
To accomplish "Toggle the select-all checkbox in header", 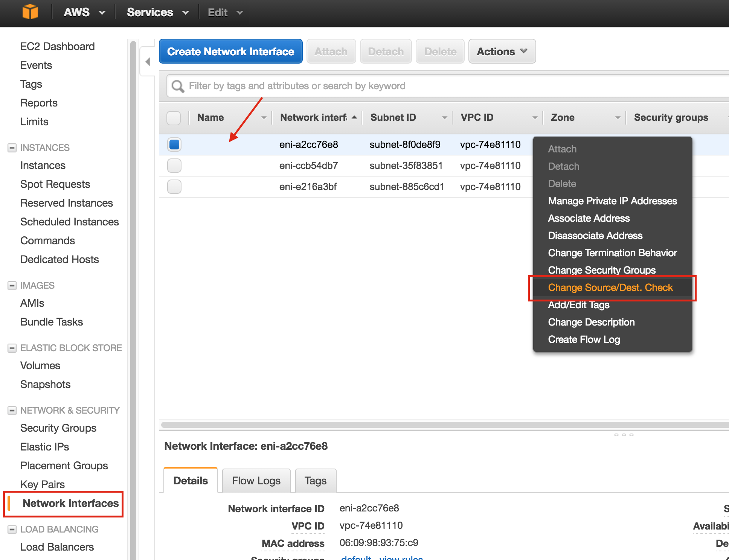I will 174,118.
